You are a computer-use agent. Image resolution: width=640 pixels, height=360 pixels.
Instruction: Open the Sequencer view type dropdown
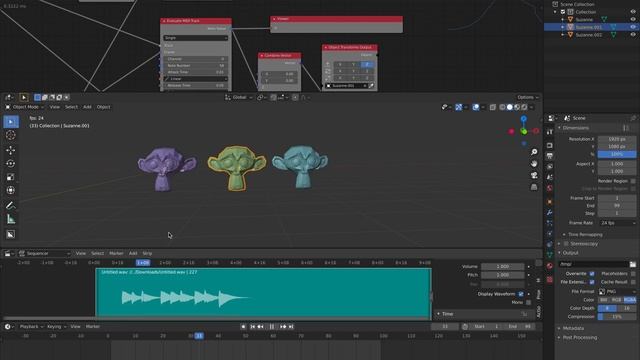(x=44, y=253)
